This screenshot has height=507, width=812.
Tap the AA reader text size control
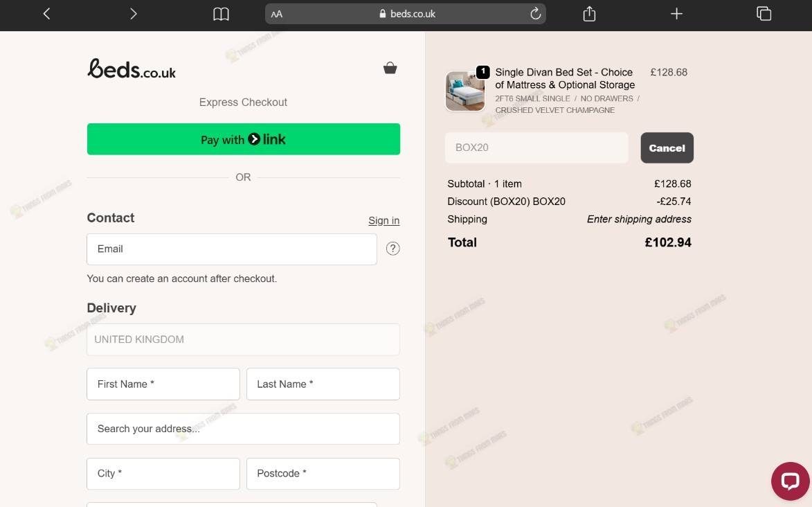[x=277, y=14]
